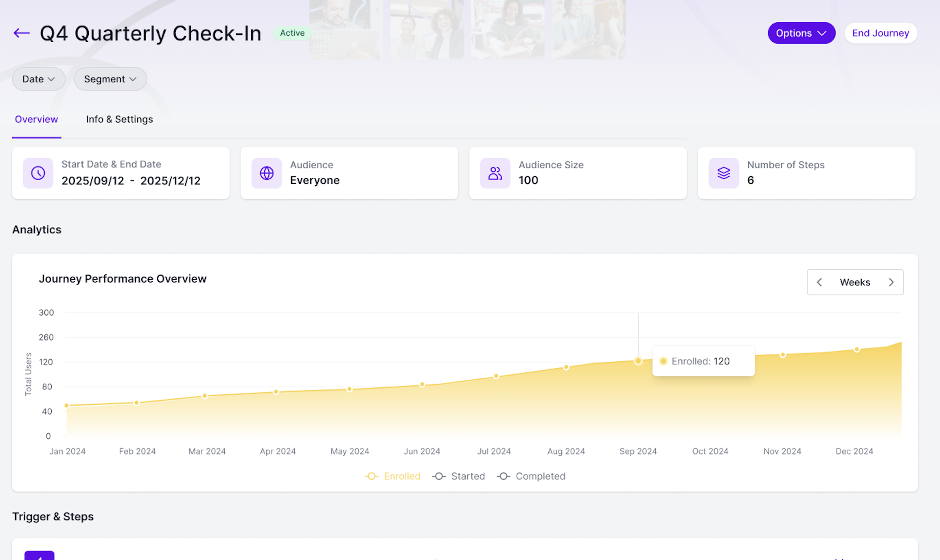Click the Journey Performance Overview heading
Image resolution: width=940 pixels, height=560 pixels.
pos(123,279)
